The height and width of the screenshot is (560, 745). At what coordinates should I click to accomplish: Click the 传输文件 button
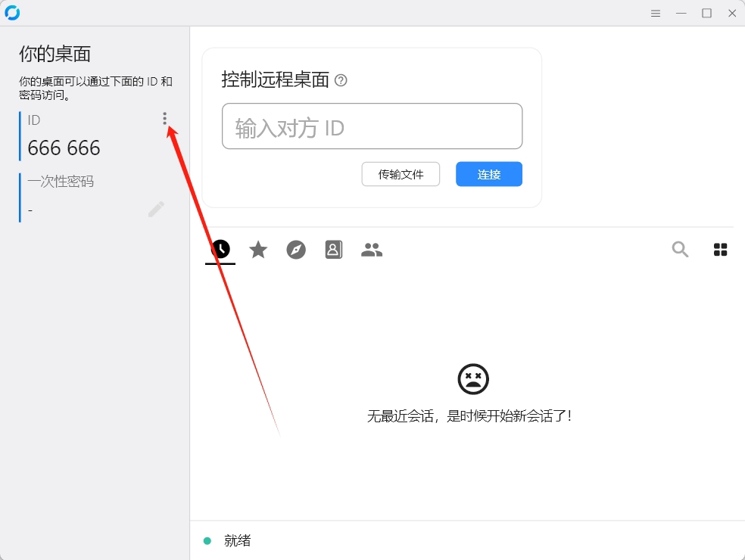(x=401, y=174)
